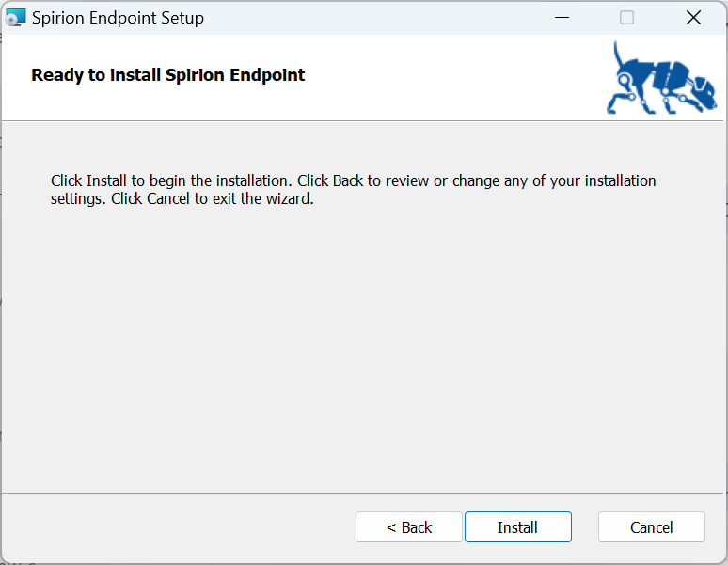The image size is (728, 565).
Task: Go back using the < Back button
Action: pos(409,527)
